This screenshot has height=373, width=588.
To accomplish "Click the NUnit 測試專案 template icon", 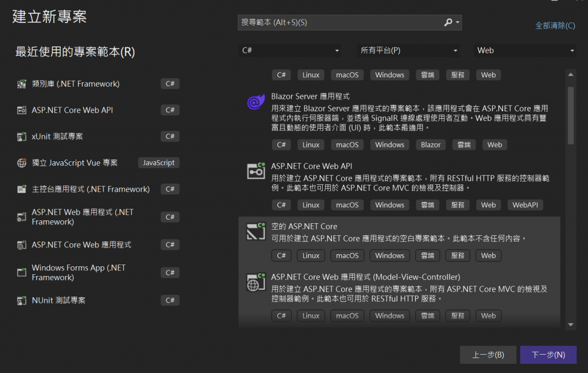I will (x=22, y=300).
